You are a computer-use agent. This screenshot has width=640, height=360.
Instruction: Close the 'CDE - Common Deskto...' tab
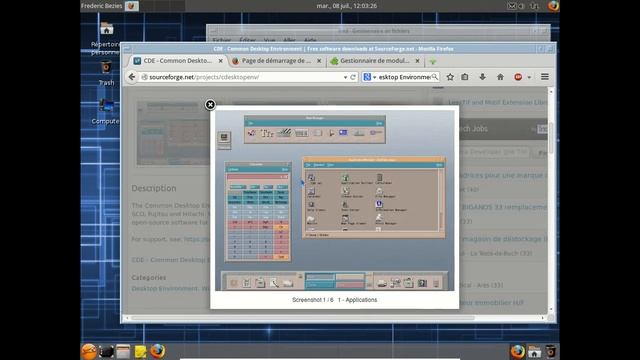[220, 61]
